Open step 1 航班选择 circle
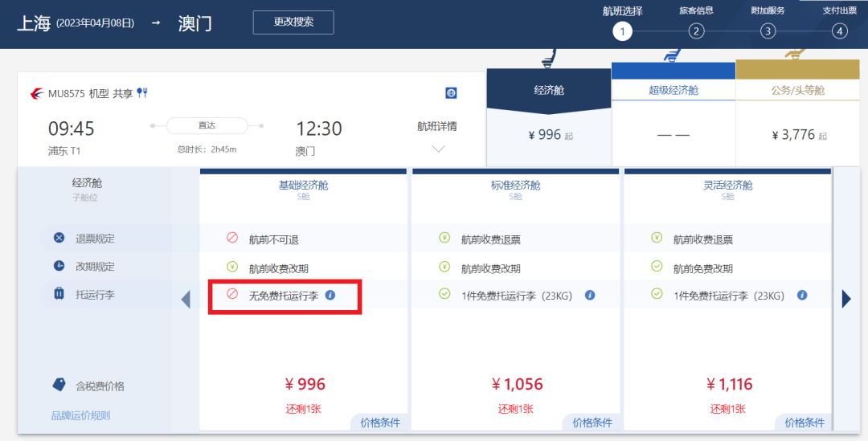868x441 pixels. [622, 31]
